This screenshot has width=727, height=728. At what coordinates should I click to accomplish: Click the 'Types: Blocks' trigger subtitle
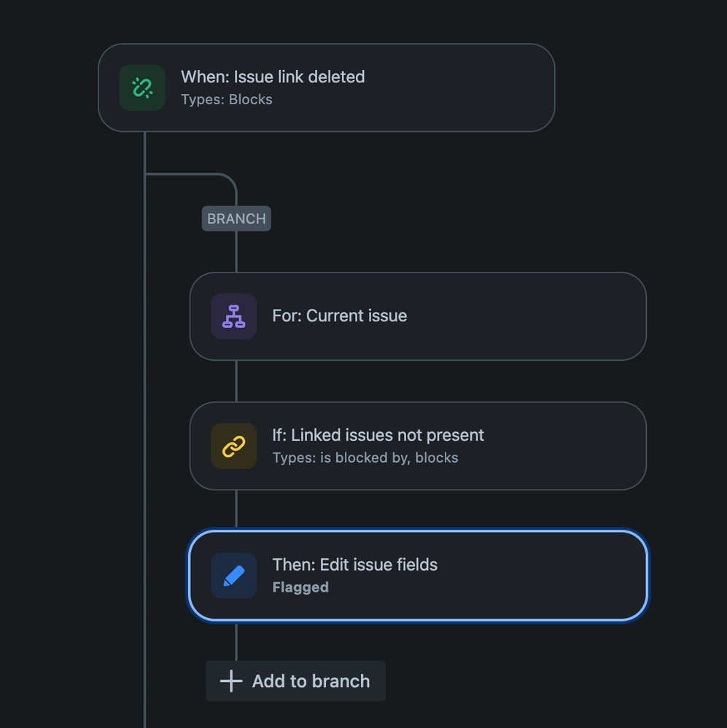(x=226, y=100)
